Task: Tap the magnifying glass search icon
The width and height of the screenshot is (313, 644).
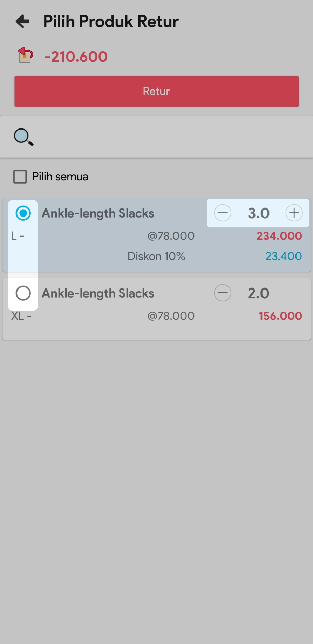Action: coord(23,137)
